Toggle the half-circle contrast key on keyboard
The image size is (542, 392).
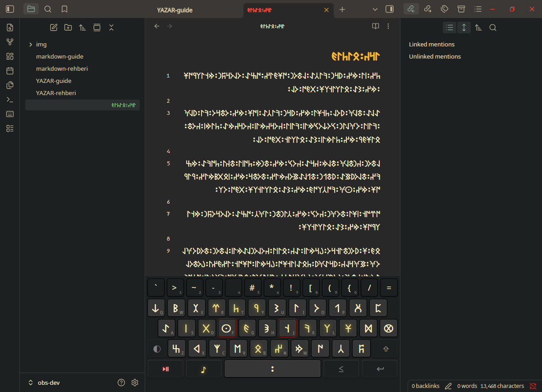(157, 349)
